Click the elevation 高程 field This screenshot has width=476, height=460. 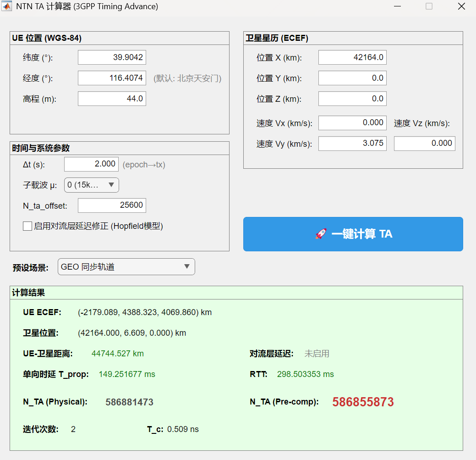(112, 98)
